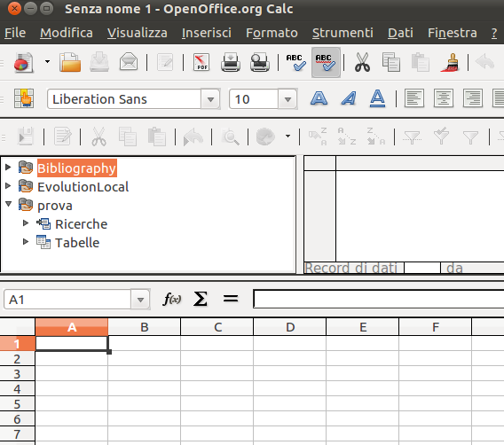Click the Apply filter icon
Image resolution: width=504 pixels, height=445 pixels.
coord(441,136)
